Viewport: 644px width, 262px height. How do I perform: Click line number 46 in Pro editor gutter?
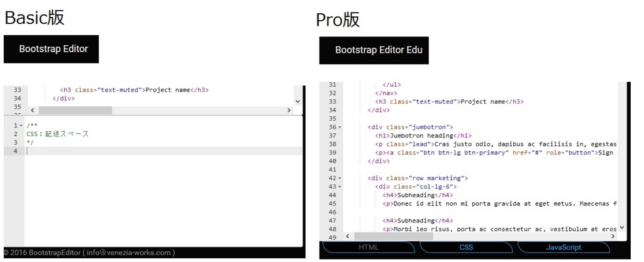tap(332, 212)
